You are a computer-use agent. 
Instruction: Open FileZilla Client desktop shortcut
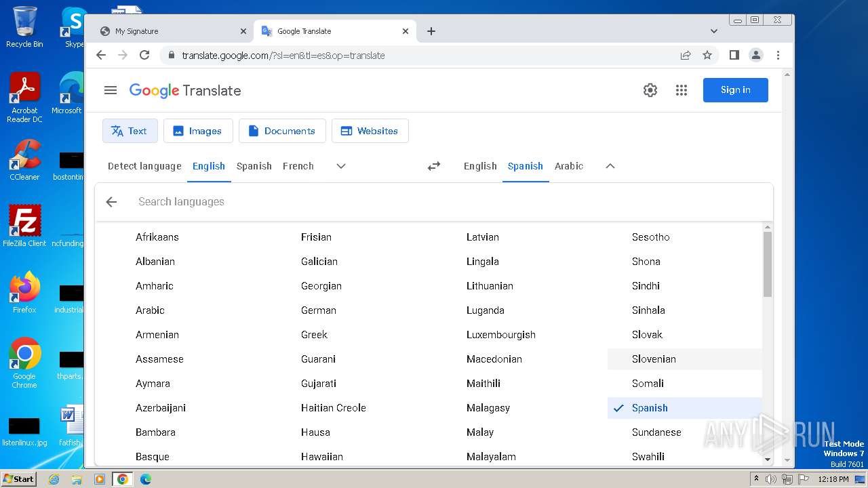[24, 226]
